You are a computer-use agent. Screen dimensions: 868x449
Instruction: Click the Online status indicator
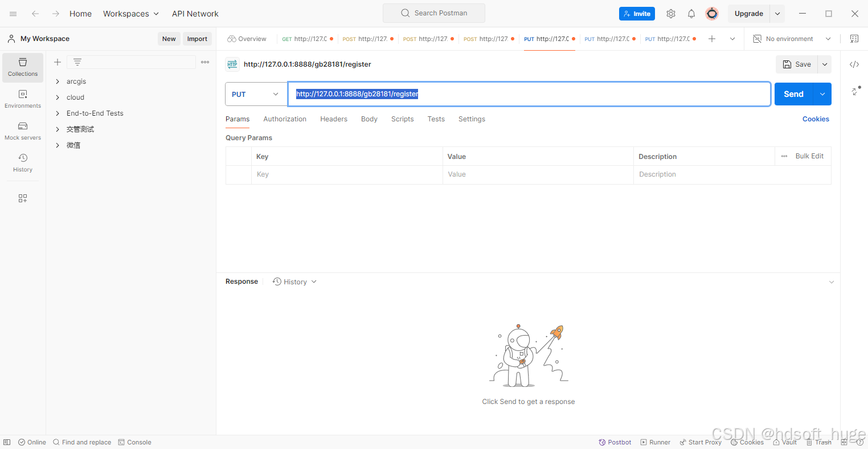coord(32,442)
